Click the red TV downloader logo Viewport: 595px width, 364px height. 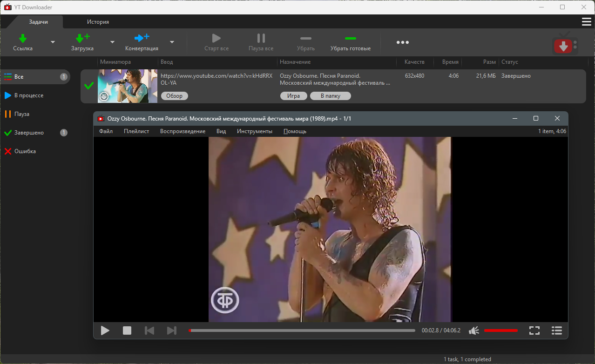click(565, 44)
